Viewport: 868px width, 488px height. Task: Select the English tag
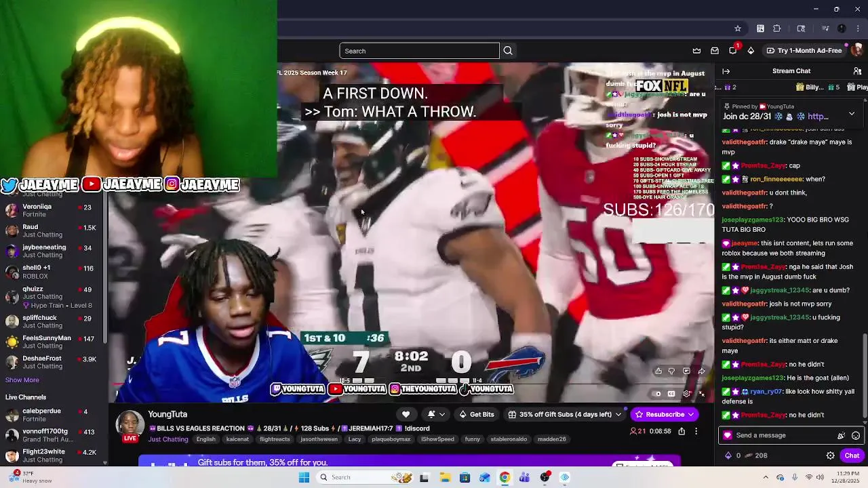pos(206,439)
